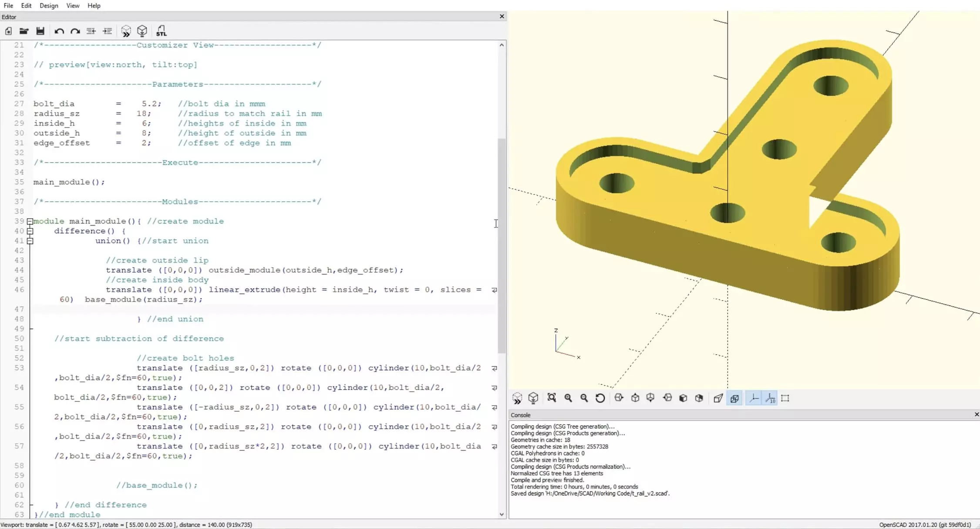Toggle Orthogonal projection in the viewport
This screenshot has height=529, width=980.
coord(734,398)
